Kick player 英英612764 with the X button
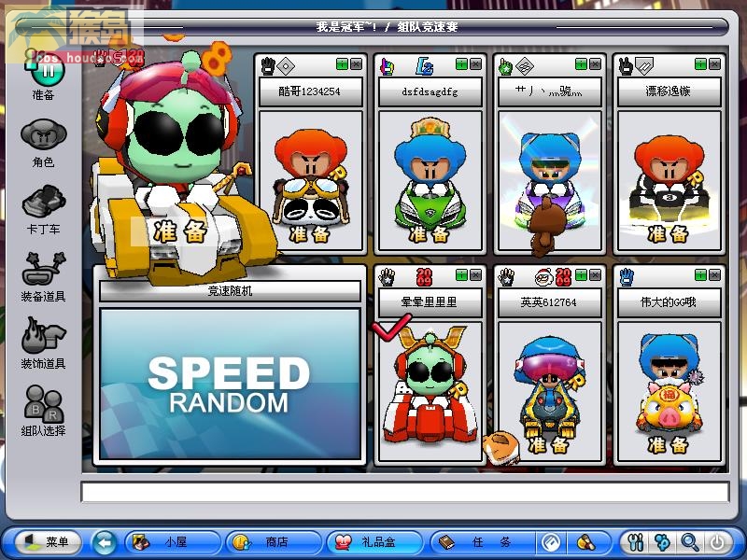The width and height of the screenshot is (747, 560). click(x=595, y=274)
